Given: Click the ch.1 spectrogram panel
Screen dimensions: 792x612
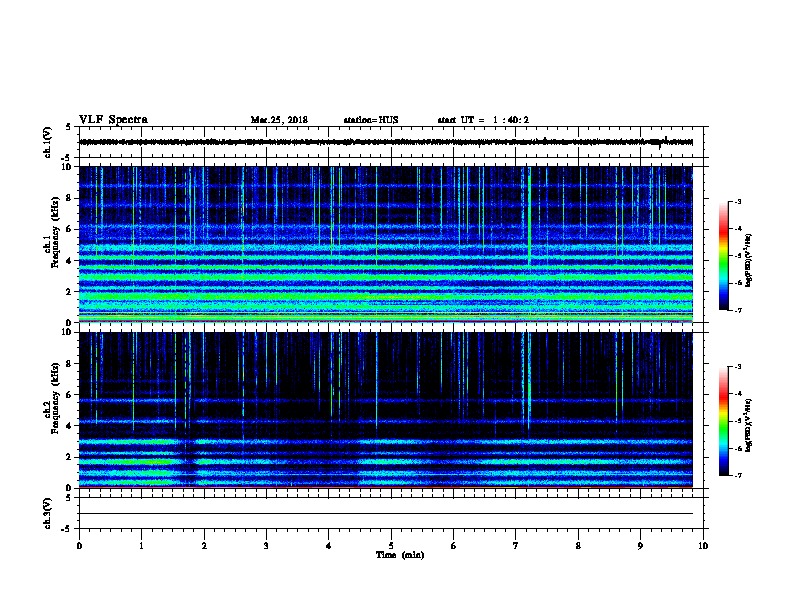Looking at the screenshot, I should point(386,244).
